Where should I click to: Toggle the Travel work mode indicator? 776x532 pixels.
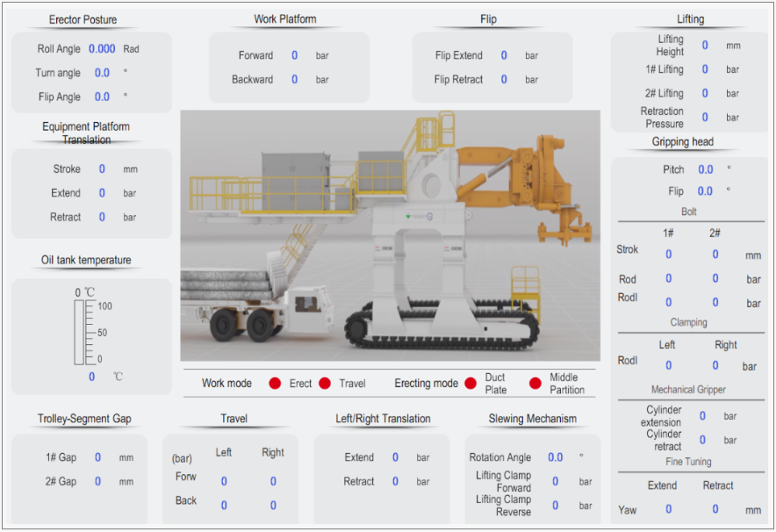(x=325, y=384)
